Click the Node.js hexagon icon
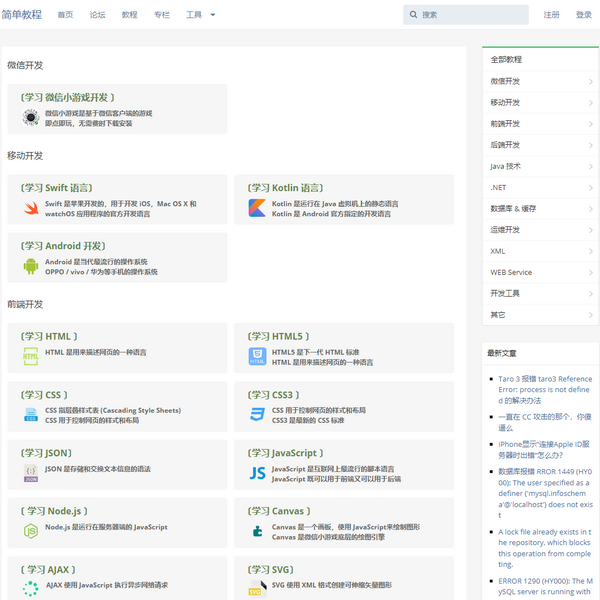 30,530
